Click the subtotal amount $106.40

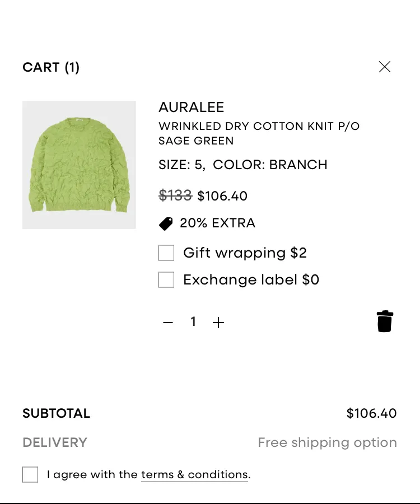click(x=371, y=413)
